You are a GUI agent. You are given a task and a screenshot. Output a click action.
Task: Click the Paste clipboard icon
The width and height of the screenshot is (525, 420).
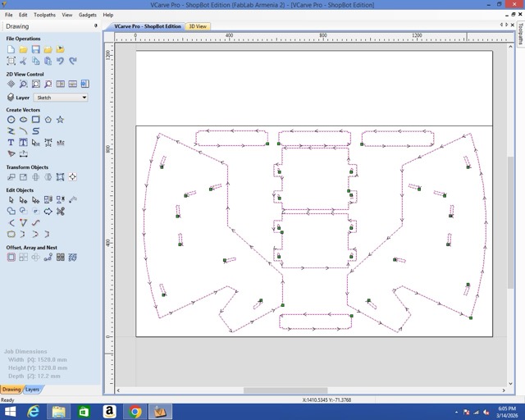click(x=48, y=61)
